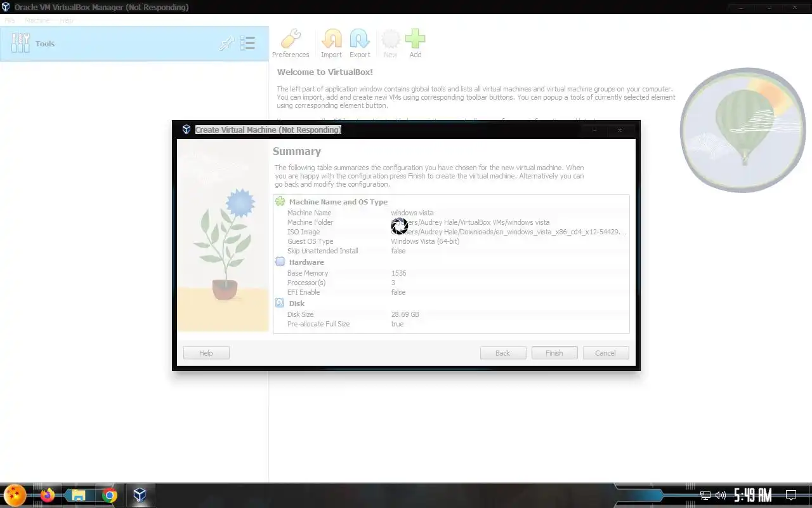Pin the Tools pane with pushpin icon
Viewport: 812px width, 508px height.
coord(226,43)
